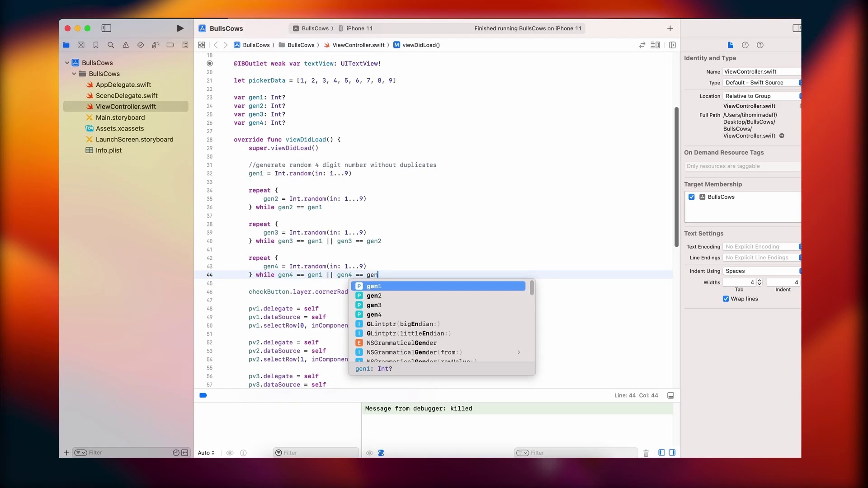Select gen3 from autocomplete suggestions
This screenshot has height=488, width=868.
coord(374,305)
